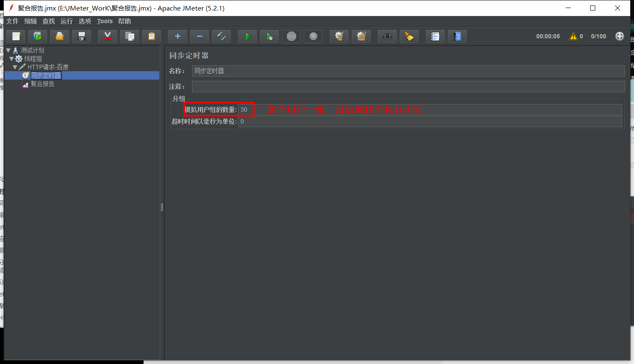Screen dimensions: 634x364
Task: Click the warning triangle log icon
Action: point(573,36)
